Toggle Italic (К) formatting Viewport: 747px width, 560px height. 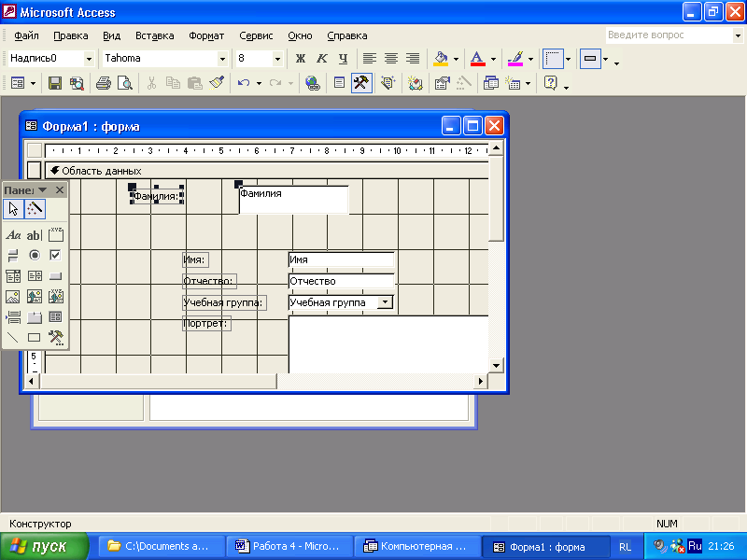point(322,59)
